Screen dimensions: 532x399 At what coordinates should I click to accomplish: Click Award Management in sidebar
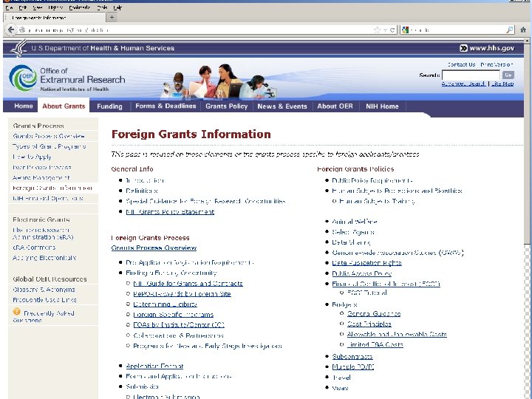click(41, 177)
